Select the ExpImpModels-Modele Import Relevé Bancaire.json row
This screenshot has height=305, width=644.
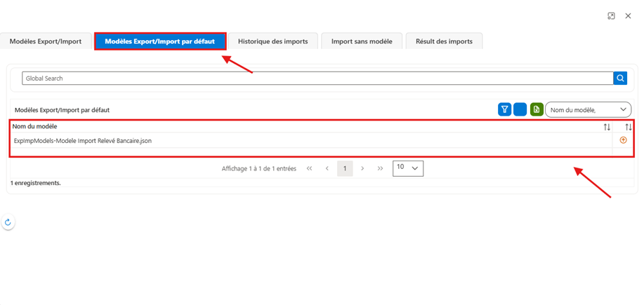[311, 140]
